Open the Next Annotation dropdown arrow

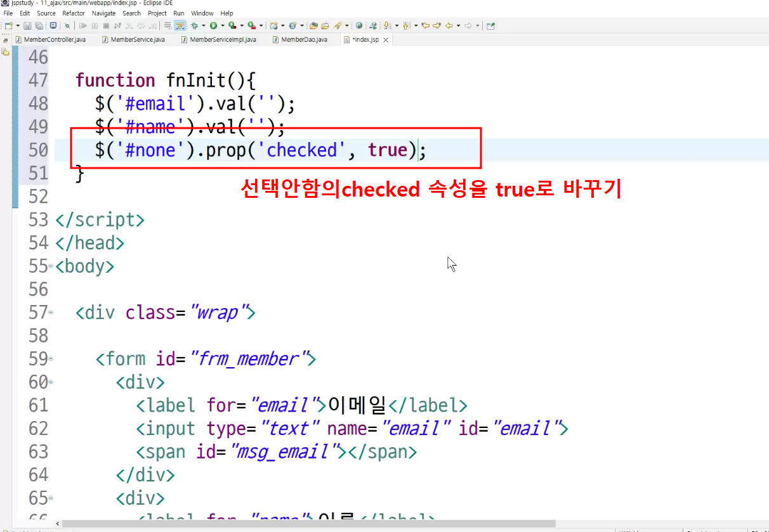[x=397, y=25]
